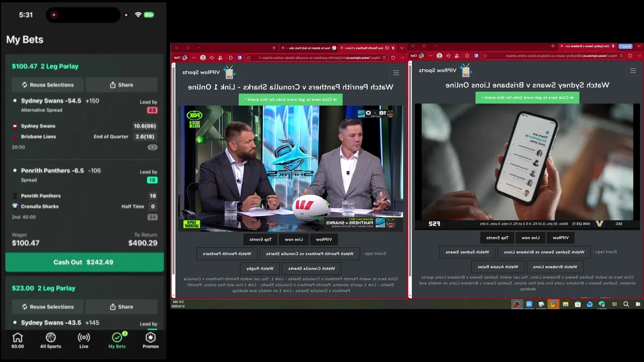Click the VIPRow button below the Panthers video

(x=324, y=239)
